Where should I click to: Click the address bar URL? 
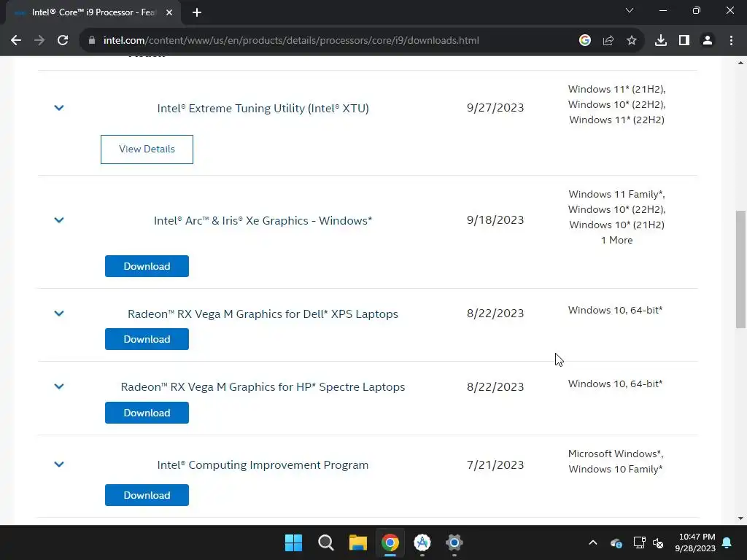291,41
